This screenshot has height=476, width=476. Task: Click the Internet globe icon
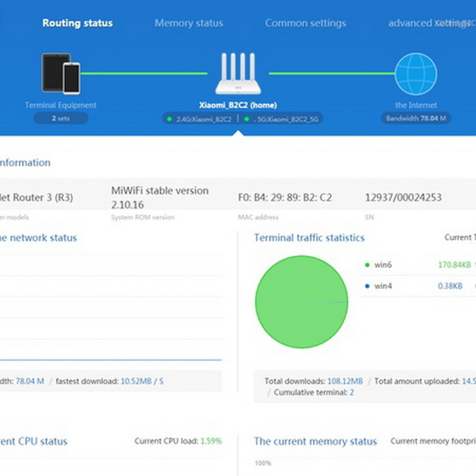pos(416,74)
